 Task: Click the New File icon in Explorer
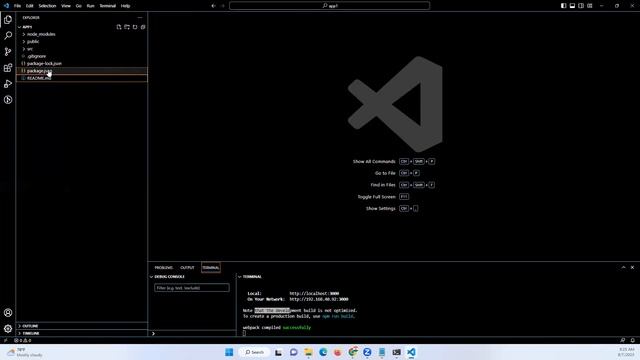[x=119, y=27]
